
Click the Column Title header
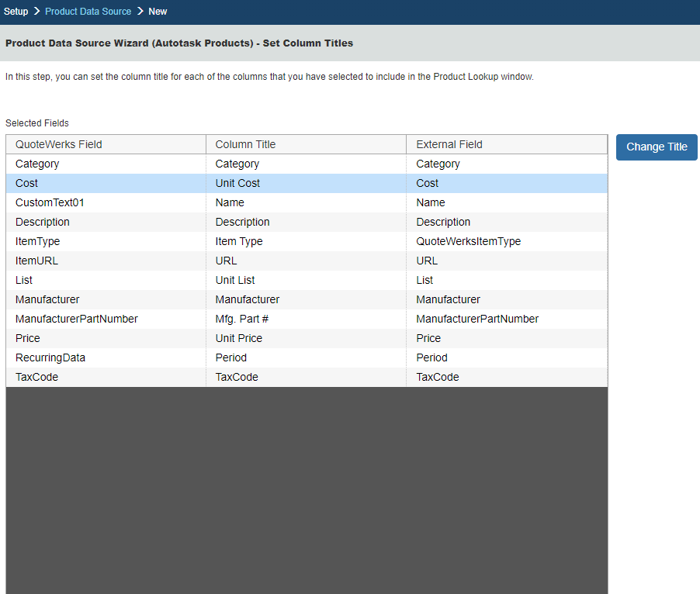[x=245, y=145]
